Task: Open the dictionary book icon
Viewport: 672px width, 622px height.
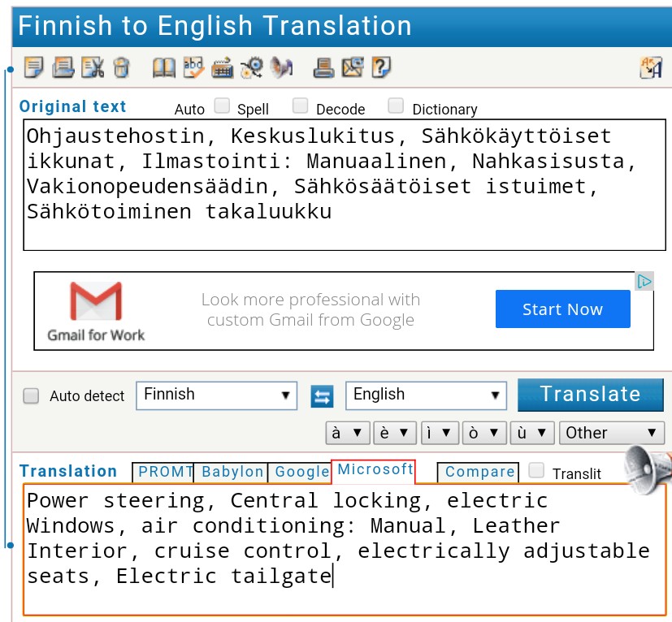Action: 163,67
